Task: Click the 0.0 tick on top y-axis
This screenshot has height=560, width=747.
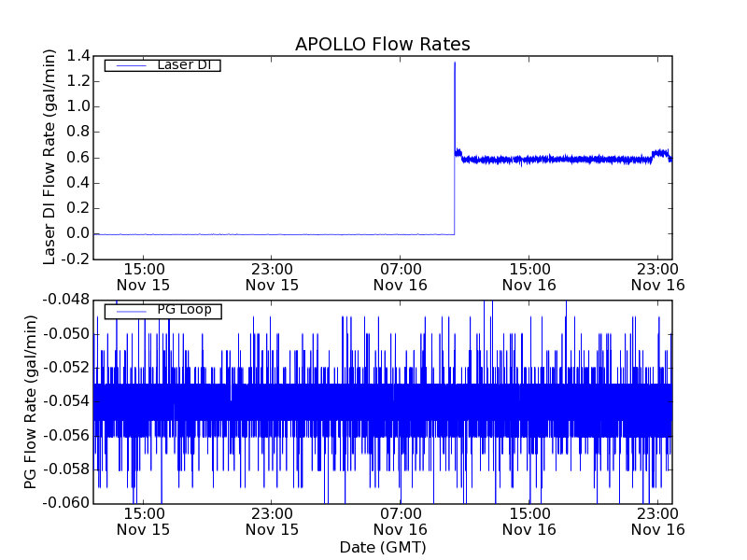Action: coord(78,233)
